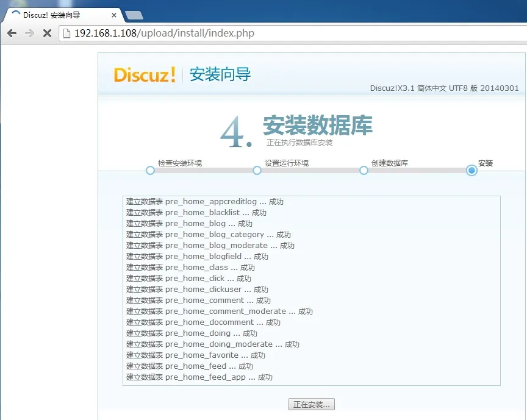Click the 设置运行环境 step marker

tap(257, 170)
